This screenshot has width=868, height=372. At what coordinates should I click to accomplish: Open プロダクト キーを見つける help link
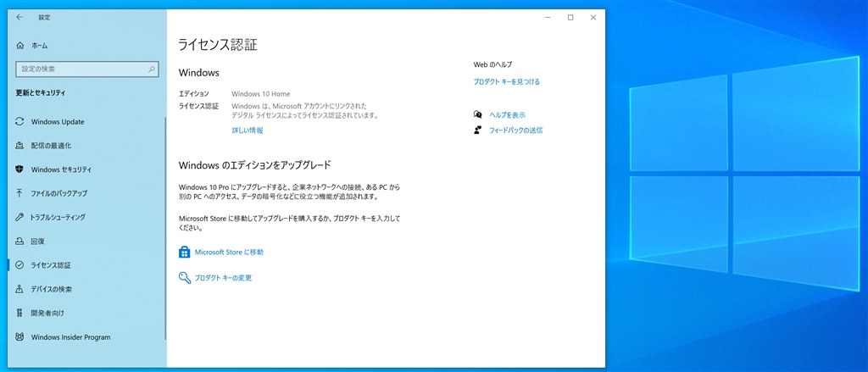[x=507, y=82]
